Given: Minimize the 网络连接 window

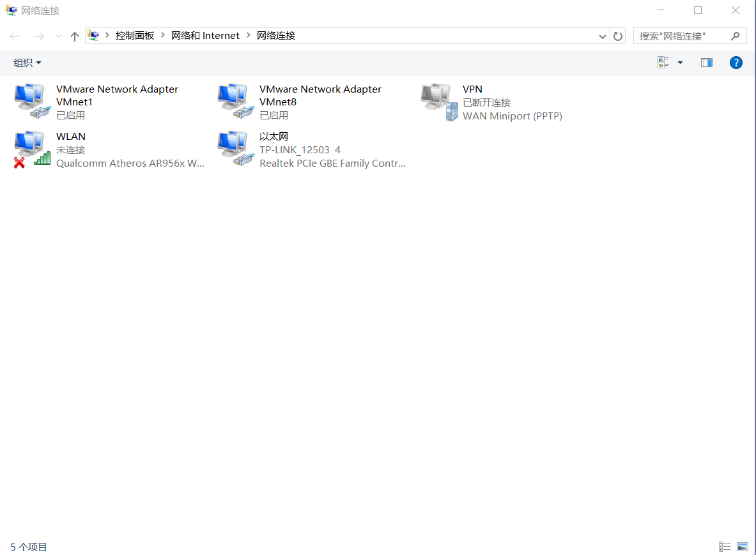Looking at the screenshot, I should [661, 10].
